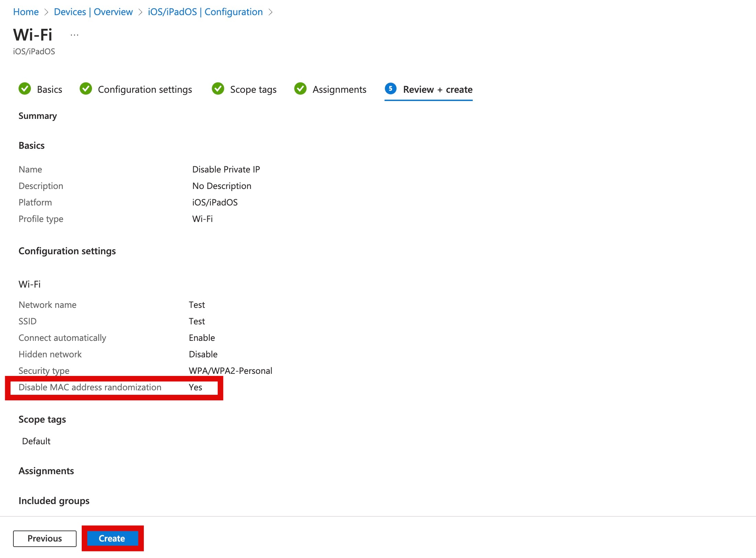This screenshot has width=756, height=558.
Task: Click the Default scope tag entry
Action: point(36,441)
